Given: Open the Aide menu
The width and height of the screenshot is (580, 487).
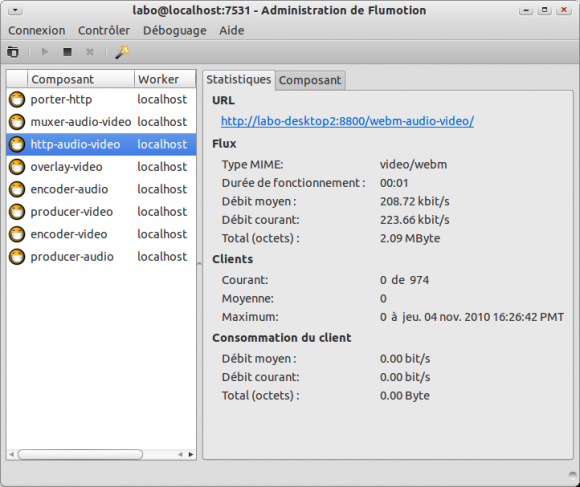Looking at the screenshot, I should (232, 30).
